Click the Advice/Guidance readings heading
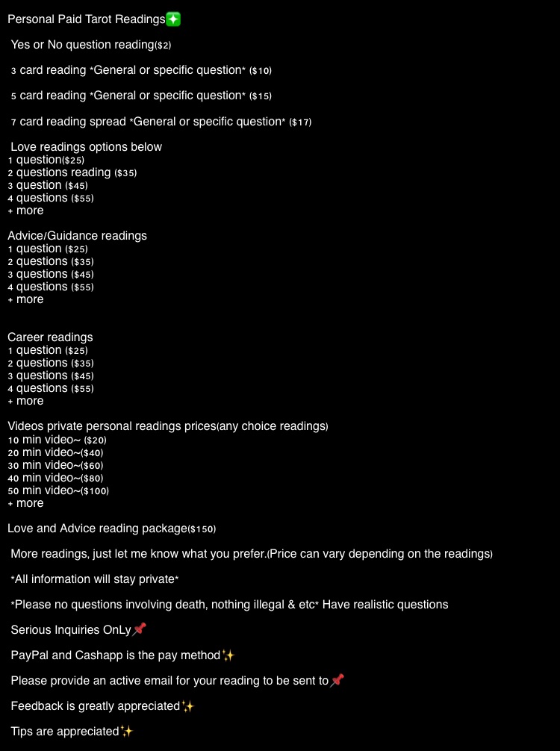560x751 pixels. [77, 236]
